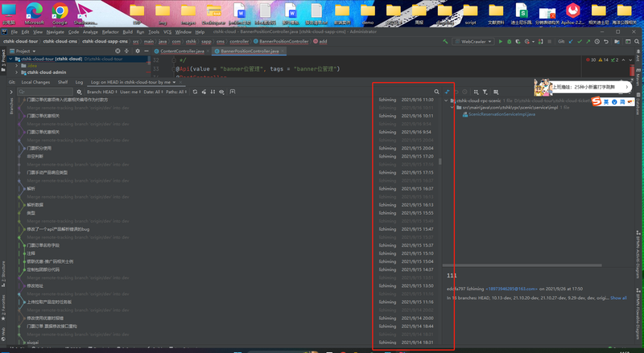Run the WebCrawler configuration
This screenshot has height=353, width=644.
pyautogui.click(x=500, y=42)
